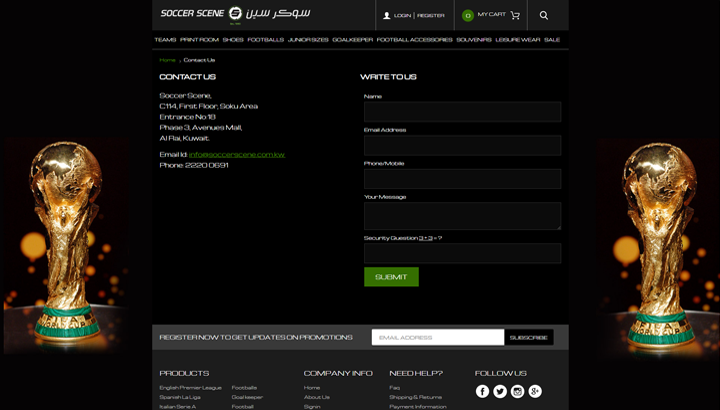
Task: Focus the Security Question answer field
Action: (462, 253)
